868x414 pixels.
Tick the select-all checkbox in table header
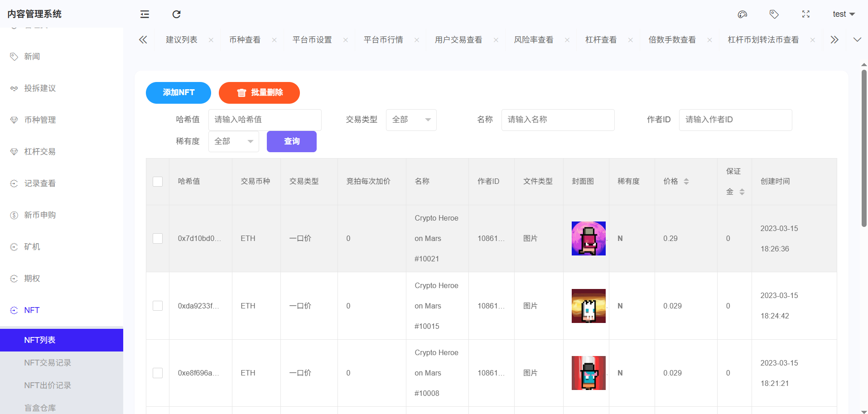158,182
